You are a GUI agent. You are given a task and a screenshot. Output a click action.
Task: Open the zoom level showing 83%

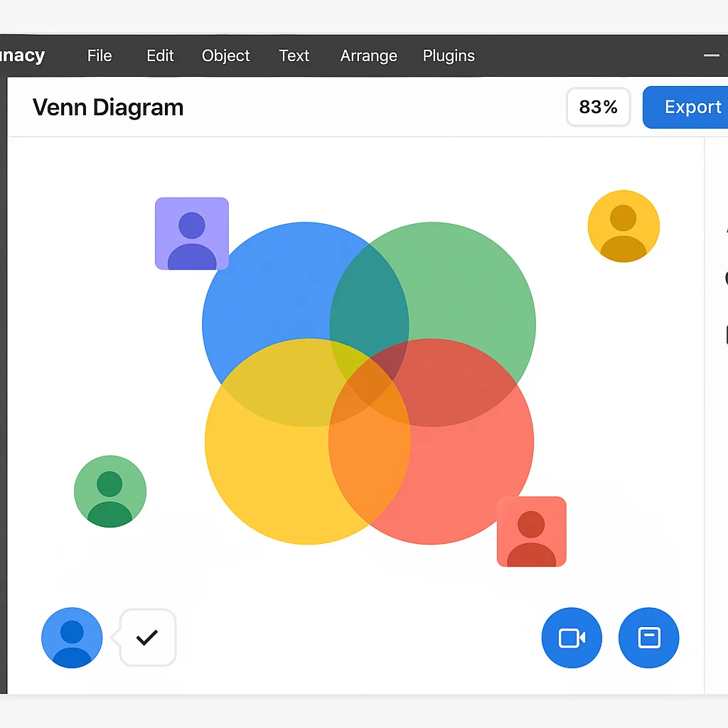(x=598, y=107)
